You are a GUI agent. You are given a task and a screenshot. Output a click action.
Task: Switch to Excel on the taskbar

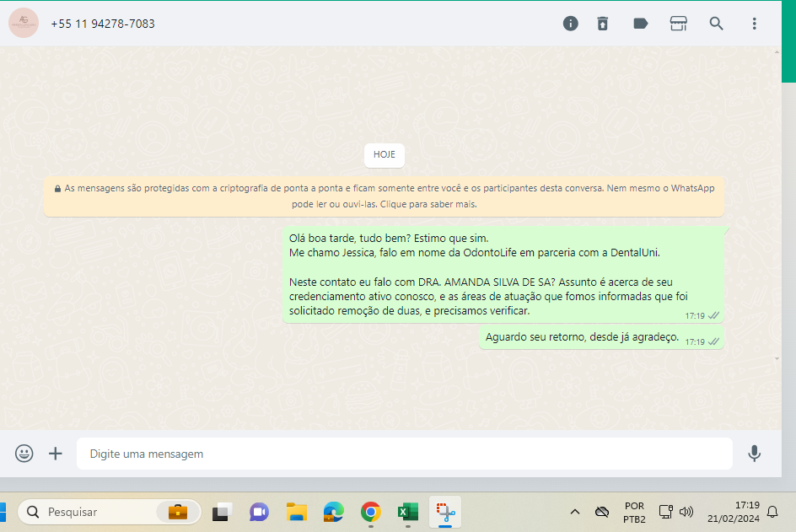[408, 512]
